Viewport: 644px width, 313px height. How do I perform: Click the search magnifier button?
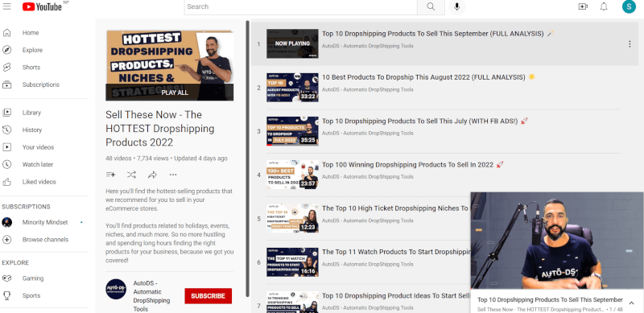pyautogui.click(x=431, y=6)
